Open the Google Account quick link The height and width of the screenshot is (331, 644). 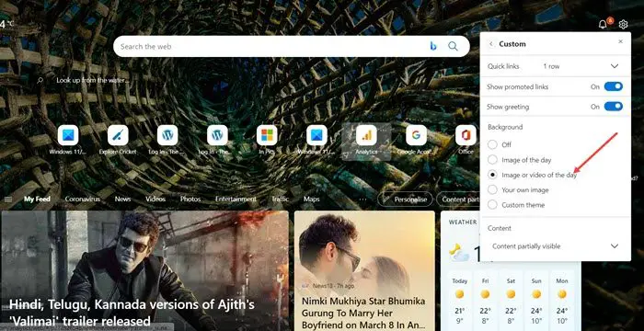point(416,141)
